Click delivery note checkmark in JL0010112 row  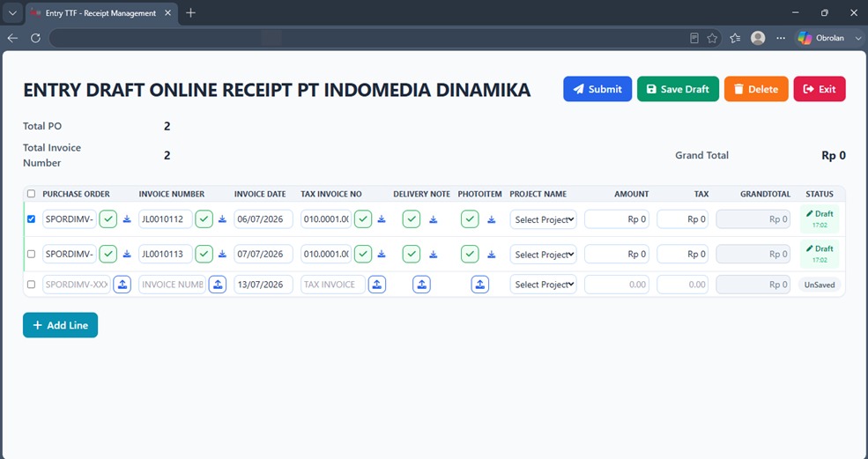pyautogui.click(x=412, y=219)
